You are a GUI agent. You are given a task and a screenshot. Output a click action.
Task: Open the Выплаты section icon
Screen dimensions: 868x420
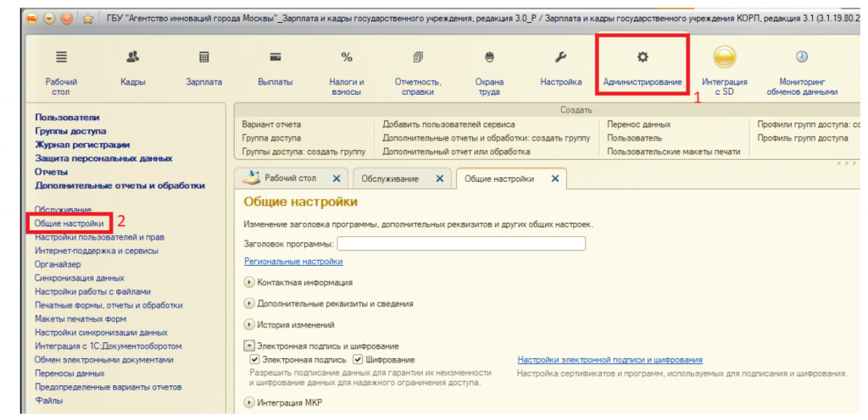coord(275,58)
